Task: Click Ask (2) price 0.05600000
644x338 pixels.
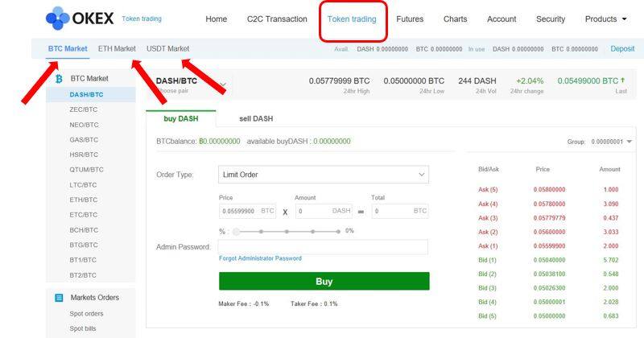Action: coord(549,232)
